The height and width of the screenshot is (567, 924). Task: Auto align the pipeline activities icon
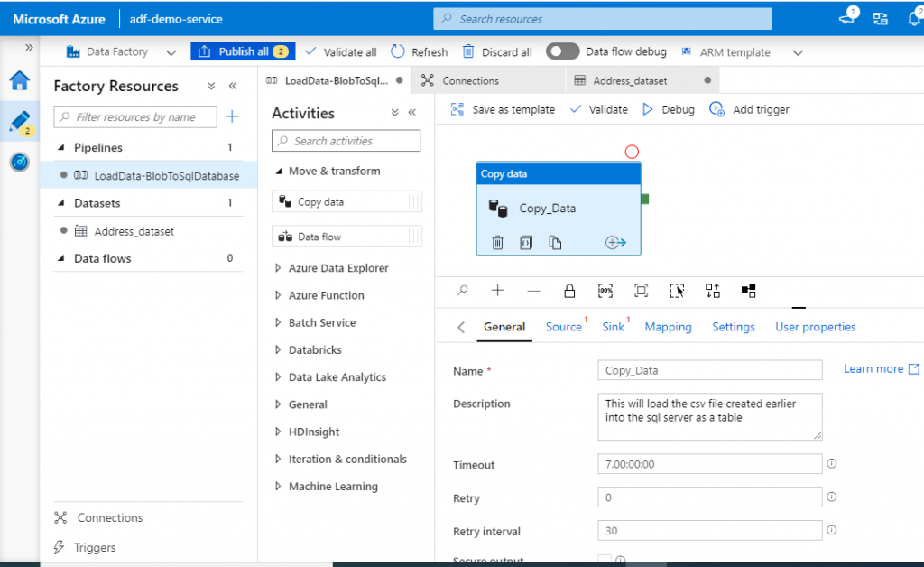pos(713,291)
